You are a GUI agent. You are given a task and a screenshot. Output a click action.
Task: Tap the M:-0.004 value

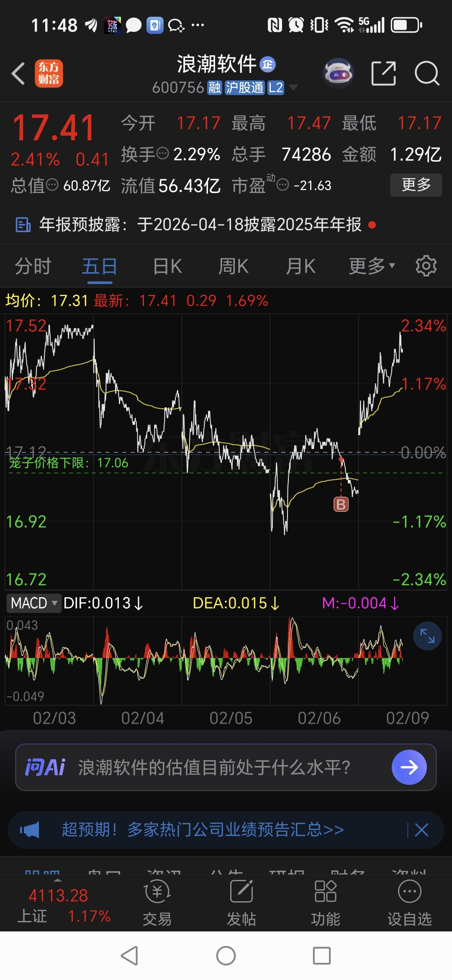coord(361,603)
